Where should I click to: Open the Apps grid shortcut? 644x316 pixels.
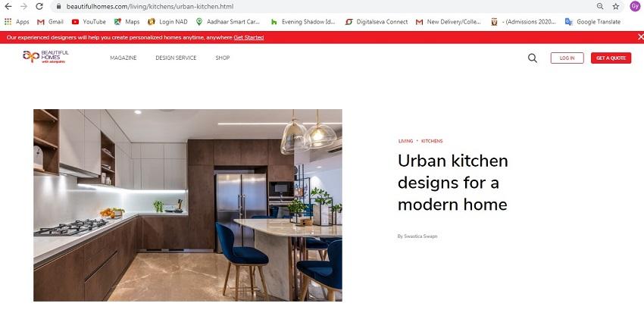coord(17,22)
